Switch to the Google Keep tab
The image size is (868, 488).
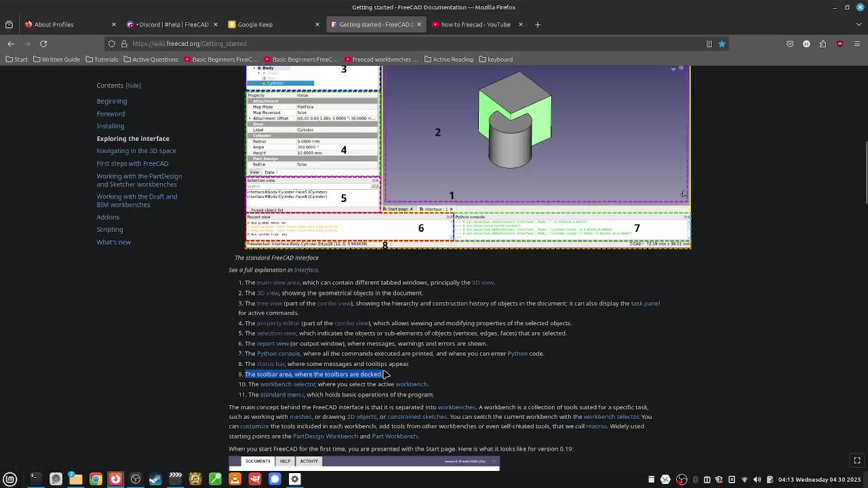(x=274, y=24)
